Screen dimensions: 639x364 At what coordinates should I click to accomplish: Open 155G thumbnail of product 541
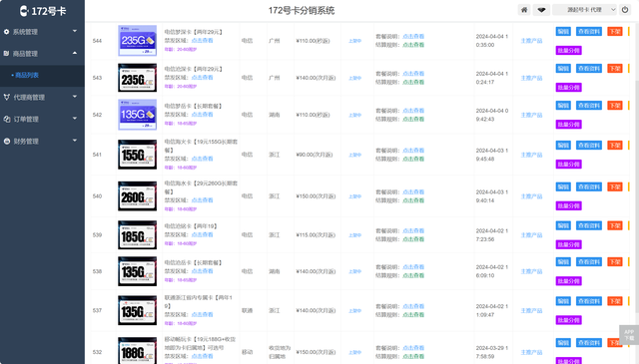tap(138, 155)
